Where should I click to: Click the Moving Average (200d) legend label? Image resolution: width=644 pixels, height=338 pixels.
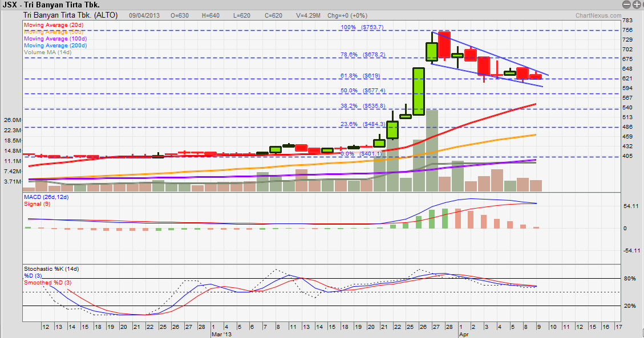tap(54, 46)
